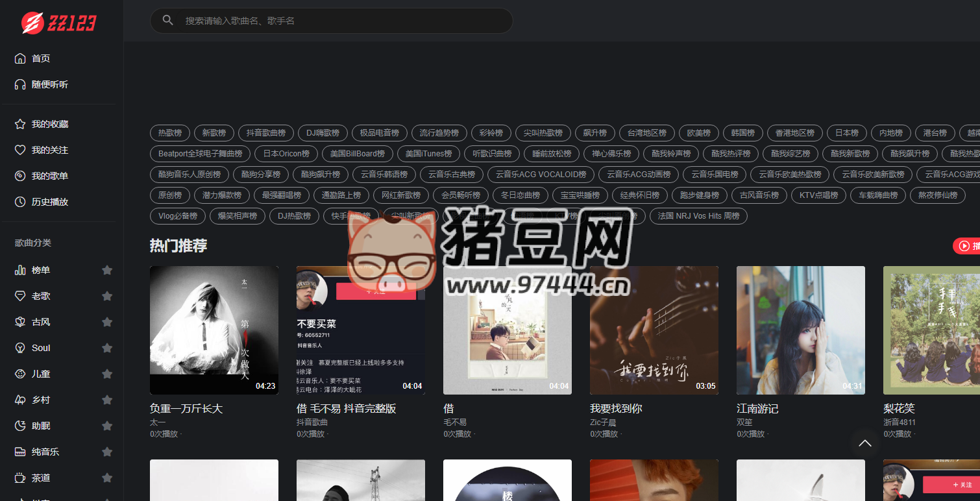
Task: Open the 云音乐古典榜 chart
Action: pos(452,175)
